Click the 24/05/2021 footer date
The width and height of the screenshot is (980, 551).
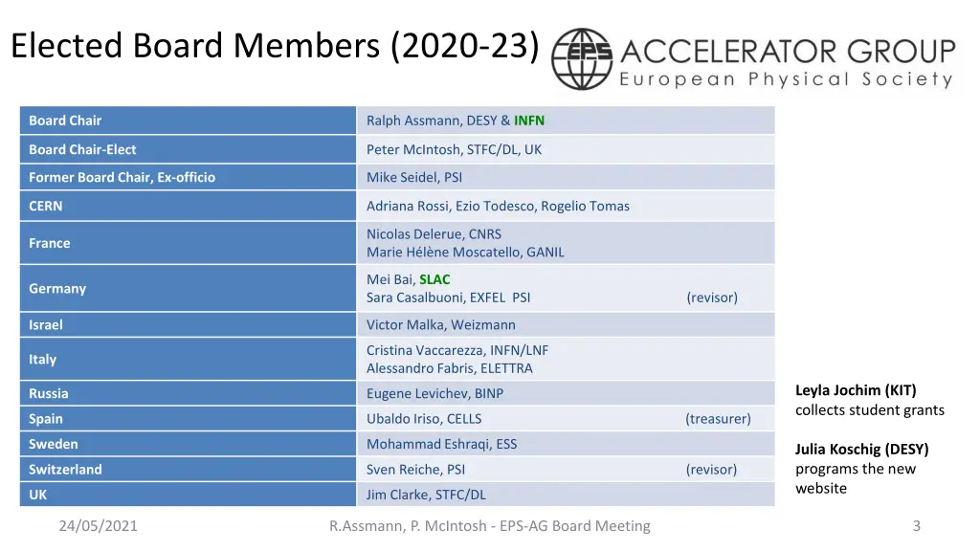tap(99, 526)
